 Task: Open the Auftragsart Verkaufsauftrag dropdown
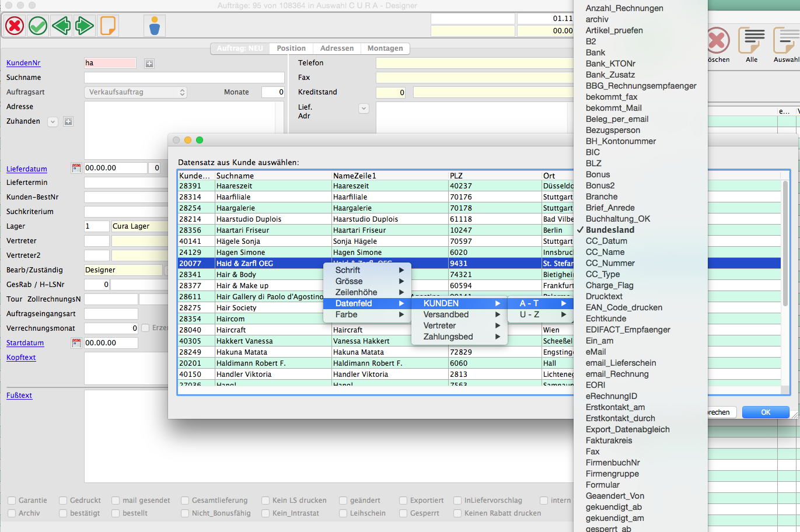(135, 92)
